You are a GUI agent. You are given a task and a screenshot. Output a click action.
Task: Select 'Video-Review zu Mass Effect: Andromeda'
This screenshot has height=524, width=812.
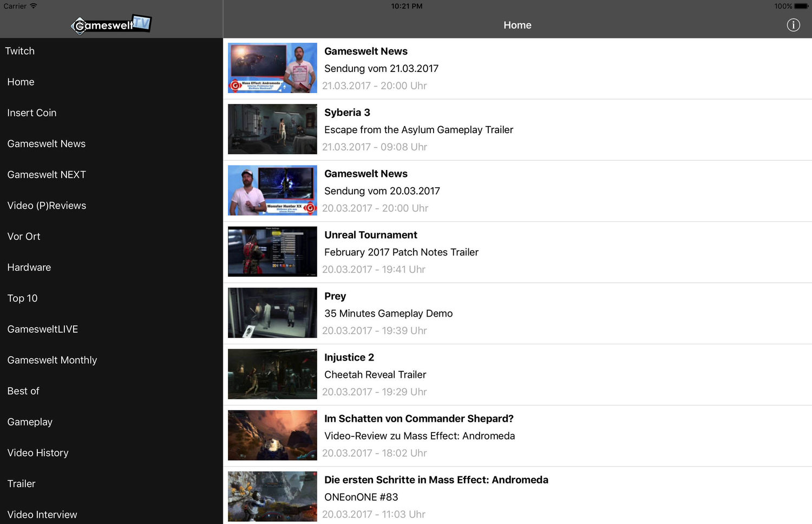(x=420, y=436)
